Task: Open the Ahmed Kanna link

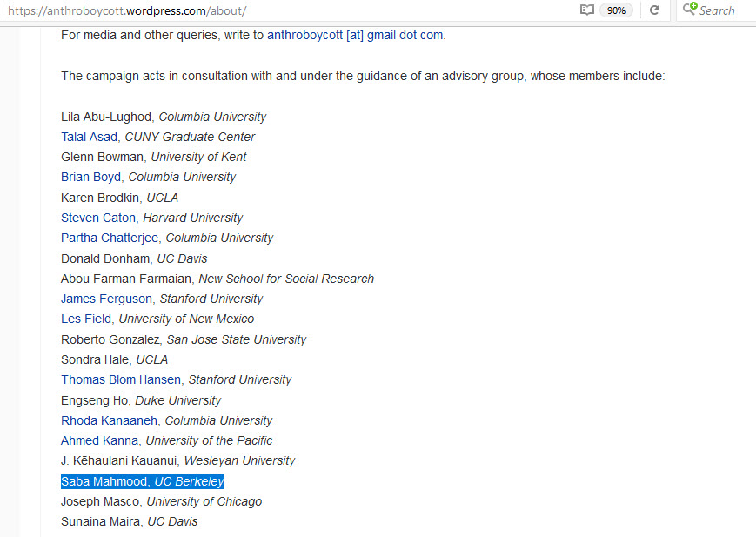Action: pyautogui.click(x=99, y=440)
